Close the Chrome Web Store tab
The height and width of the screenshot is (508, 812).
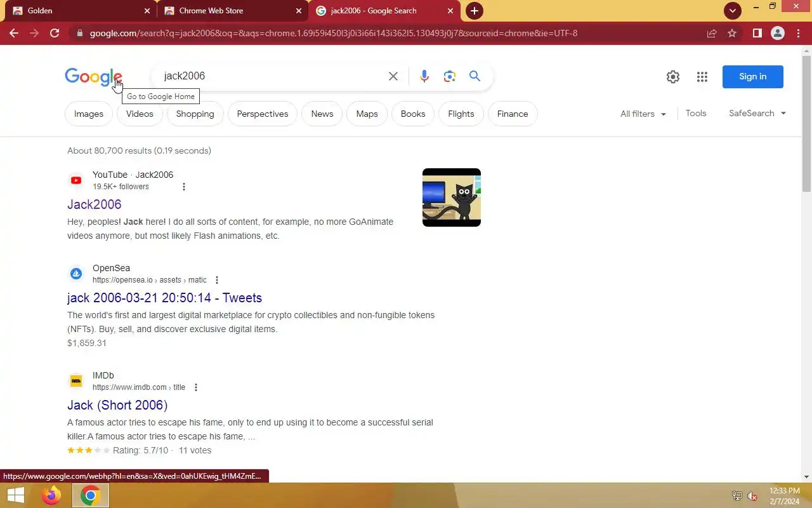tap(299, 11)
